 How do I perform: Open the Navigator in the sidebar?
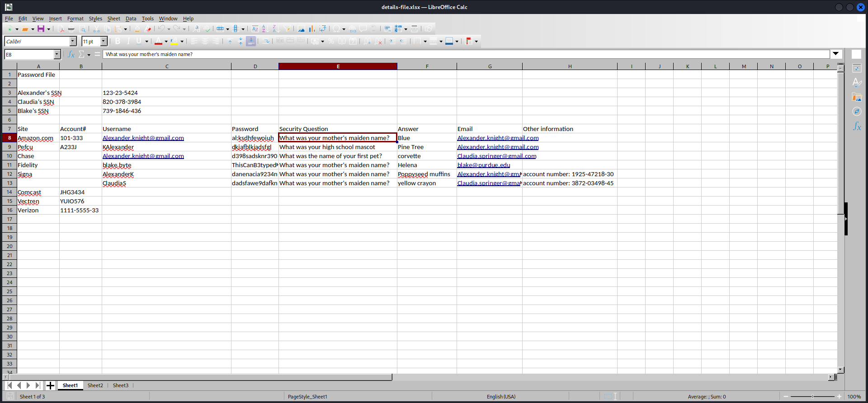pyautogui.click(x=857, y=112)
